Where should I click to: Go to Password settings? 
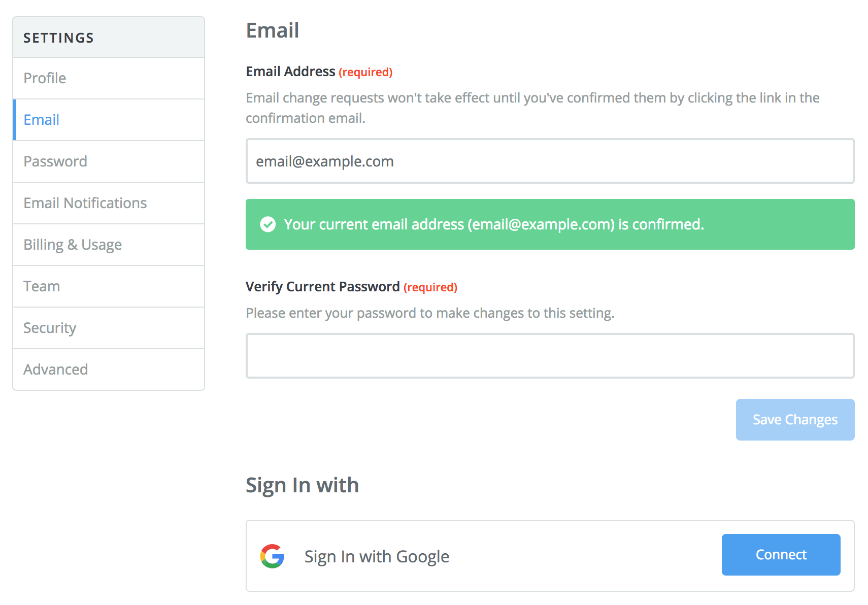pos(109,161)
